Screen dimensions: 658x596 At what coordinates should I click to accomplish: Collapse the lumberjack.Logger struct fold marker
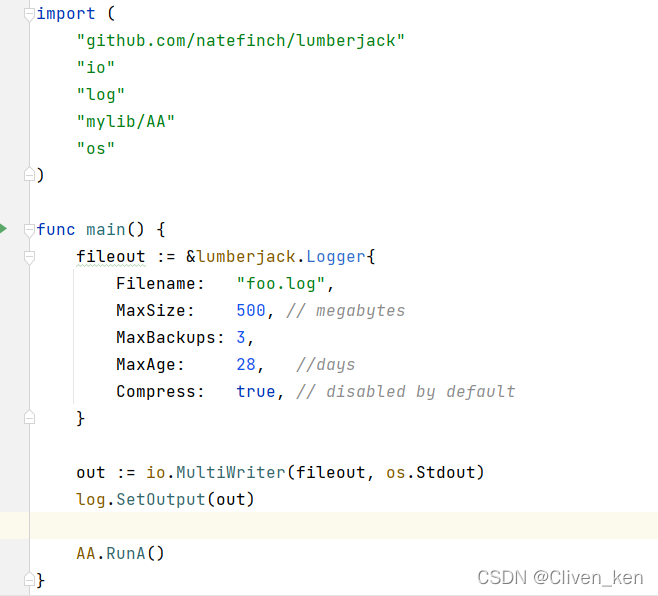[x=29, y=257]
